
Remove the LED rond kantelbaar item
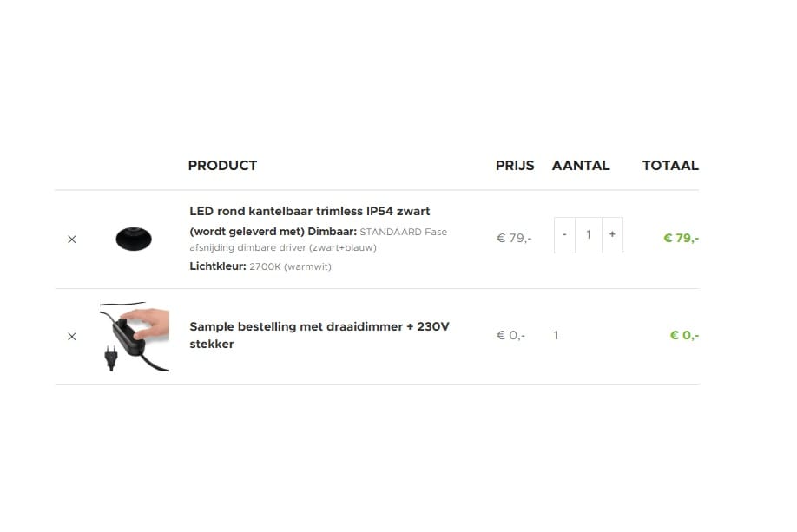click(x=72, y=240)
